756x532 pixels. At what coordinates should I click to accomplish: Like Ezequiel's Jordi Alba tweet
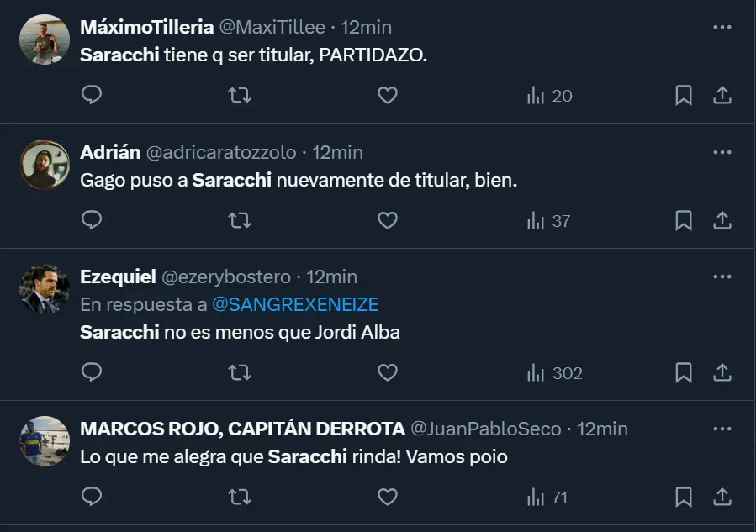(387, 372)
